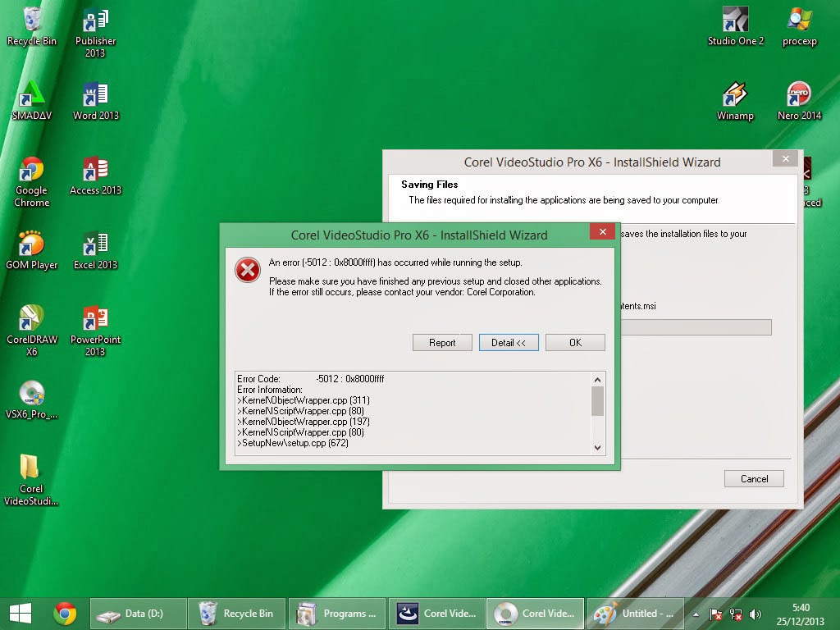The width and height of the screenshot is (840, 630).
Task: Open procexp desktop icon
Action: [799, 27]
